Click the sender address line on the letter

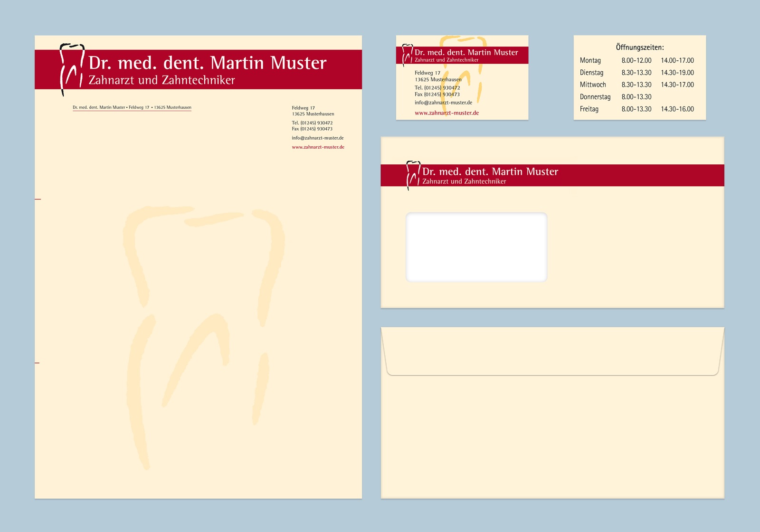coord(132,107)
